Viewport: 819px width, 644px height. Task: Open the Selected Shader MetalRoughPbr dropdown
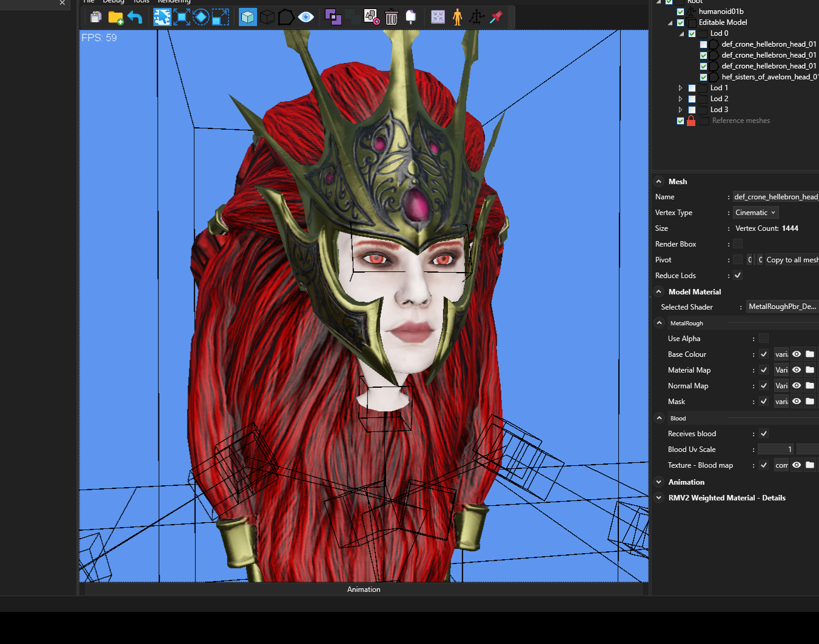click(x=782, y=307)
